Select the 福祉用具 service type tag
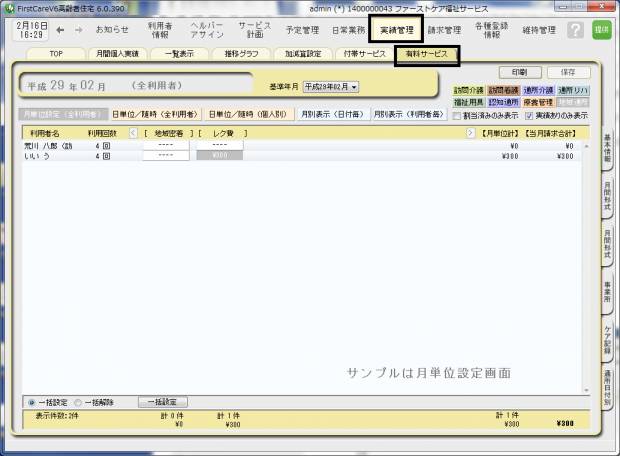Viewport: 620px width, 456px height. [468, 102]
